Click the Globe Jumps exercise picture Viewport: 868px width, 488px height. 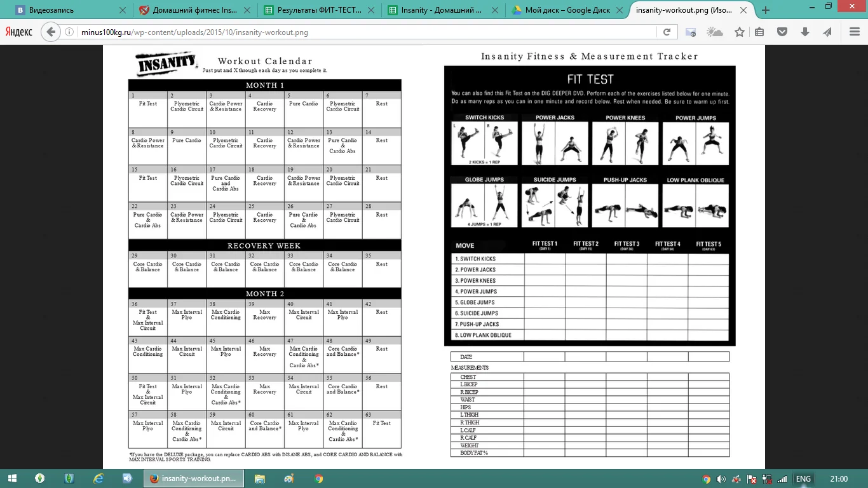pyautogui.click(x=484, y=205)
